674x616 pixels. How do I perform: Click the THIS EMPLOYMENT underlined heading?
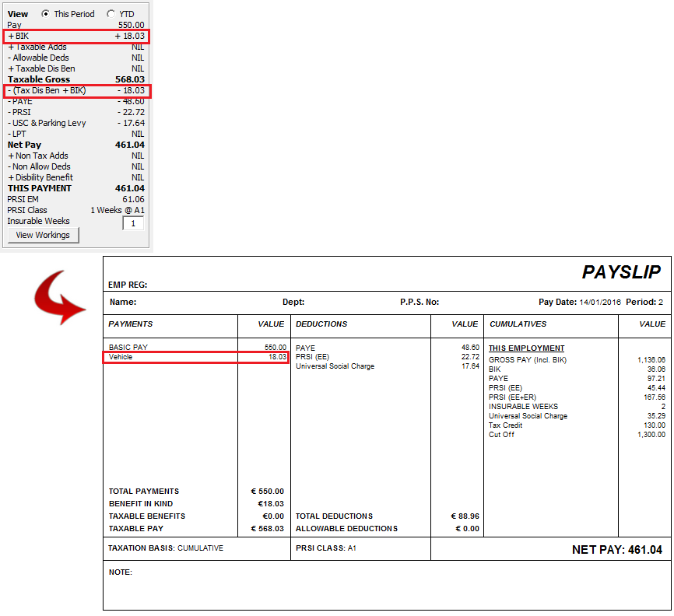[x=526, y=348]
